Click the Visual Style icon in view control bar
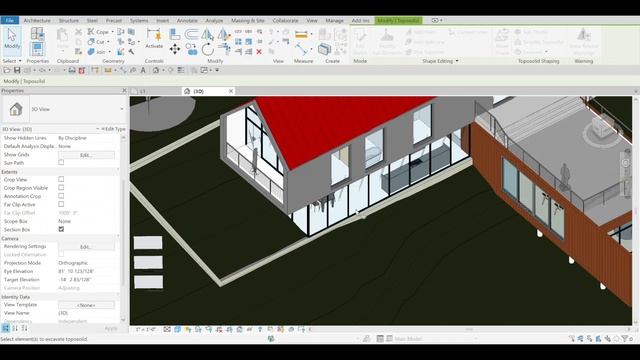 click(177, 329)
